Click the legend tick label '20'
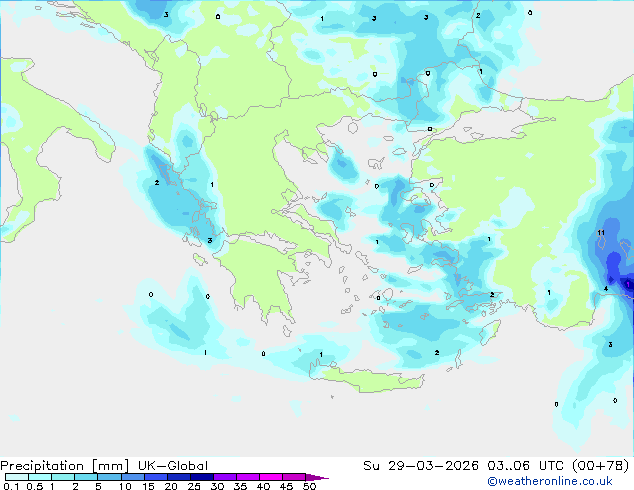 tap(171, 486)
